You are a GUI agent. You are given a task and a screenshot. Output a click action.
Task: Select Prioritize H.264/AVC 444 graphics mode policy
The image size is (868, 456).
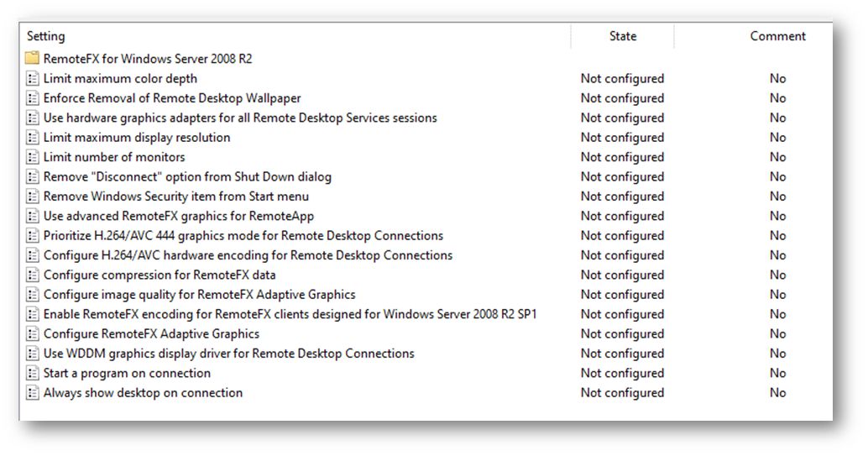click(243, 236)
